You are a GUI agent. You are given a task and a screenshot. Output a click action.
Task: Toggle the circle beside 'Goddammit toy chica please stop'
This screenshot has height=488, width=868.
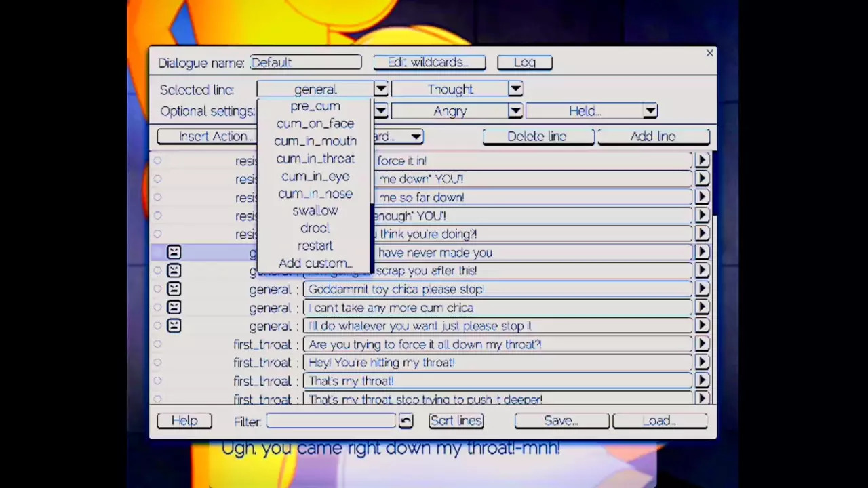157,289
